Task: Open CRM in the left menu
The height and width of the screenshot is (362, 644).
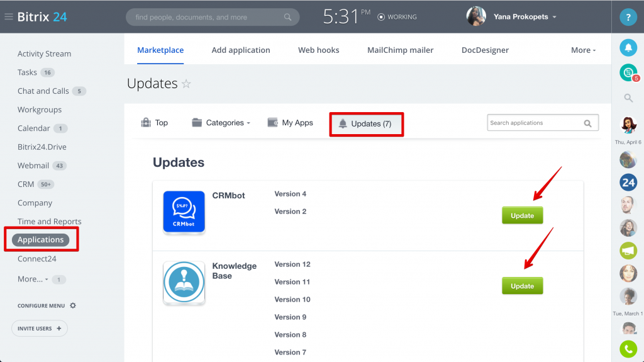Action: pyautogui.click(x=25, y=184)
